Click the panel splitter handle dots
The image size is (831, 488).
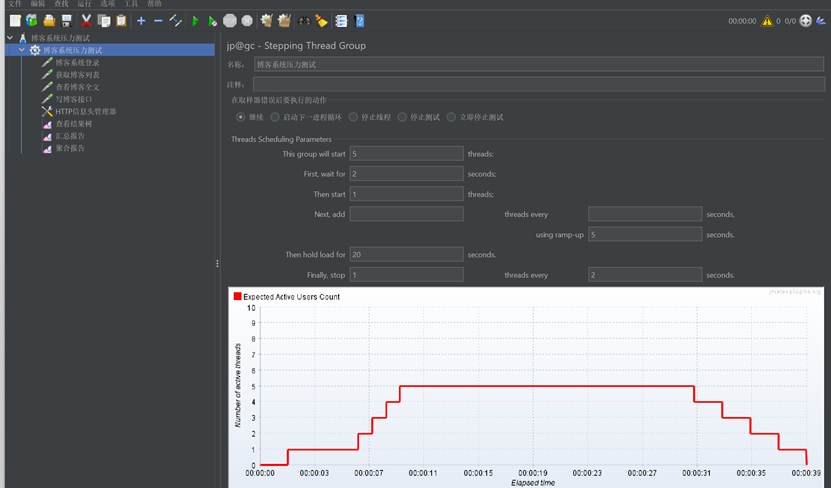pyautogui.click(x=217, y=263)
